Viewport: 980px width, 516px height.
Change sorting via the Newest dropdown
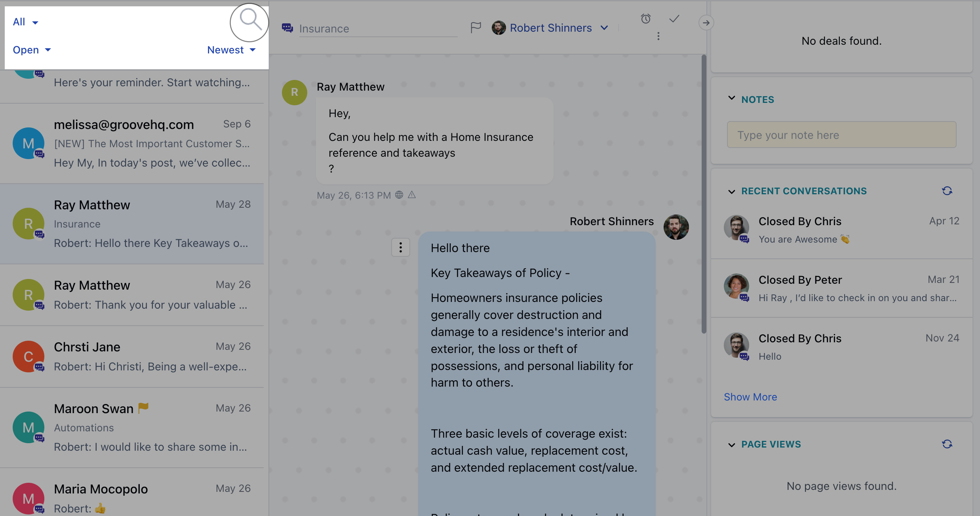click(x=231, y=49)
